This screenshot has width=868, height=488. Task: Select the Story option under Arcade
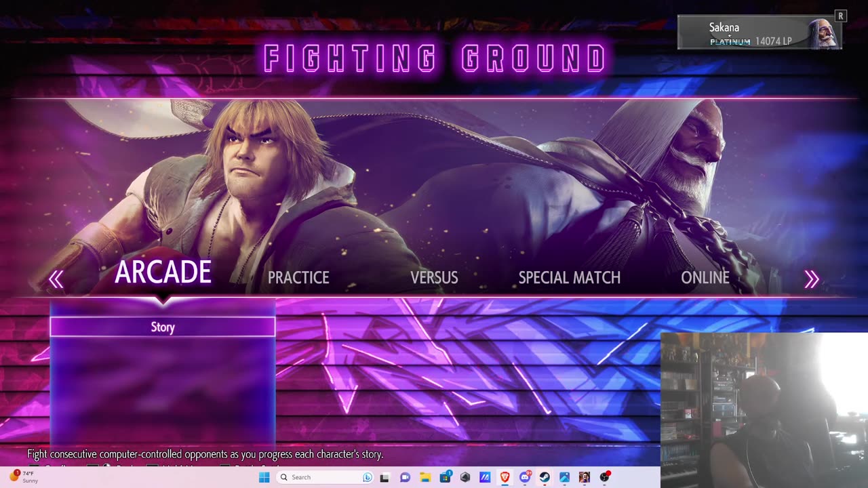163,327
